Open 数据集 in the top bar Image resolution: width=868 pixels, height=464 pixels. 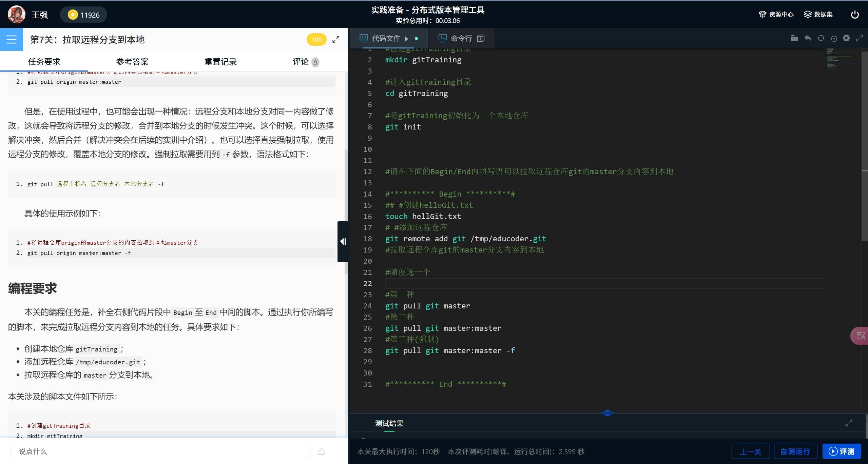818,14
